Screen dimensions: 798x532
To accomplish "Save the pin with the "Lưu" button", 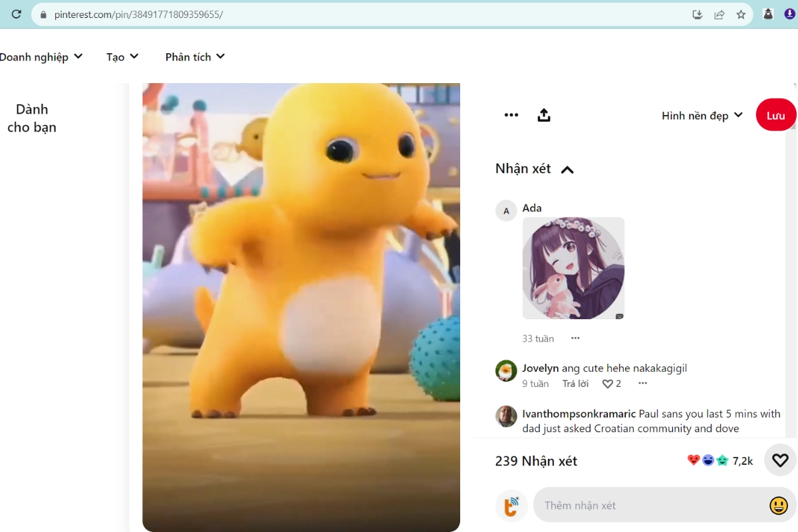I will [x=775, y=114].
